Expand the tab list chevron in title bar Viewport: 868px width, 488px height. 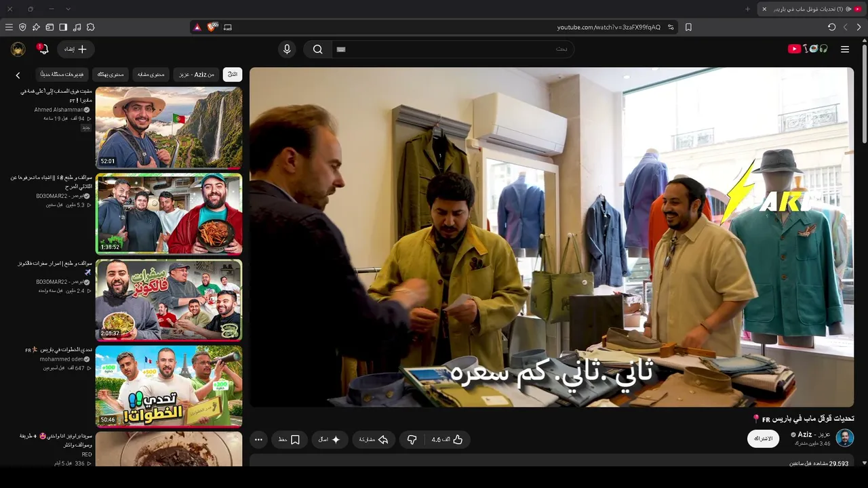[68, 9]
